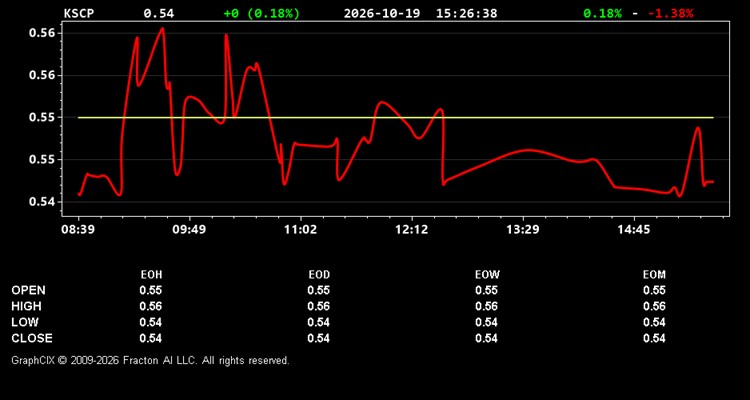Select the HIGH row label

(26, 306)
